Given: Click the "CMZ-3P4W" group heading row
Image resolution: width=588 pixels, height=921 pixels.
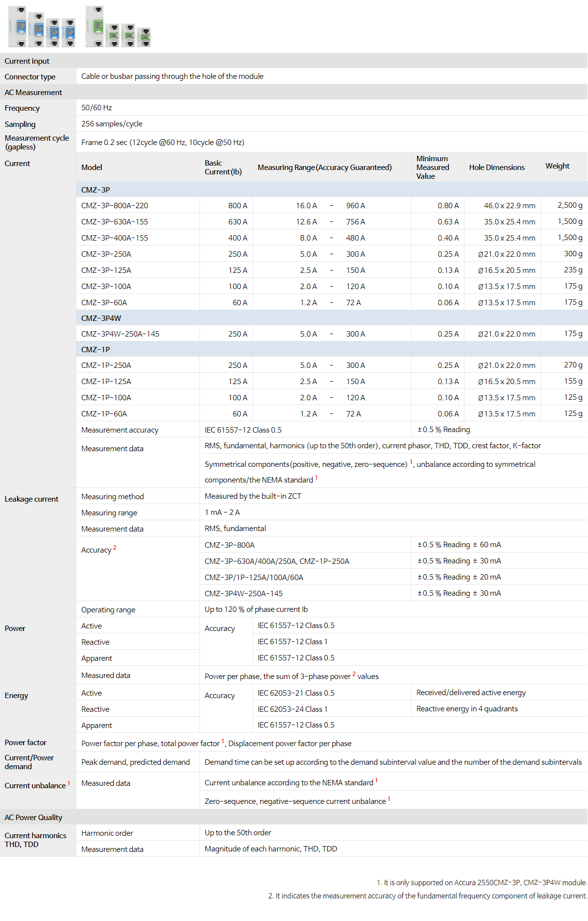Looking at the screenshot, I should point(332,318).
